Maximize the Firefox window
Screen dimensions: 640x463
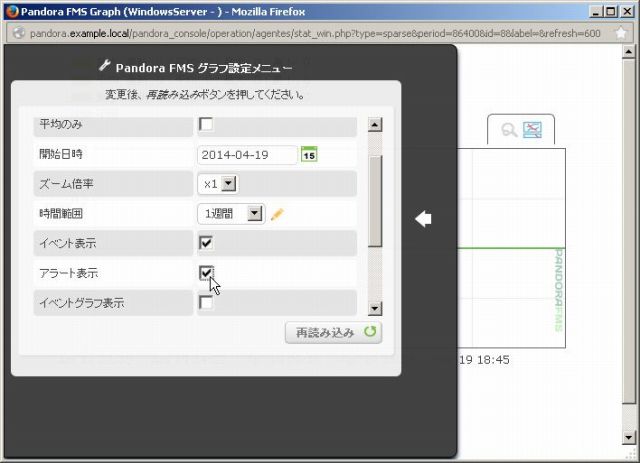[611, 11]
